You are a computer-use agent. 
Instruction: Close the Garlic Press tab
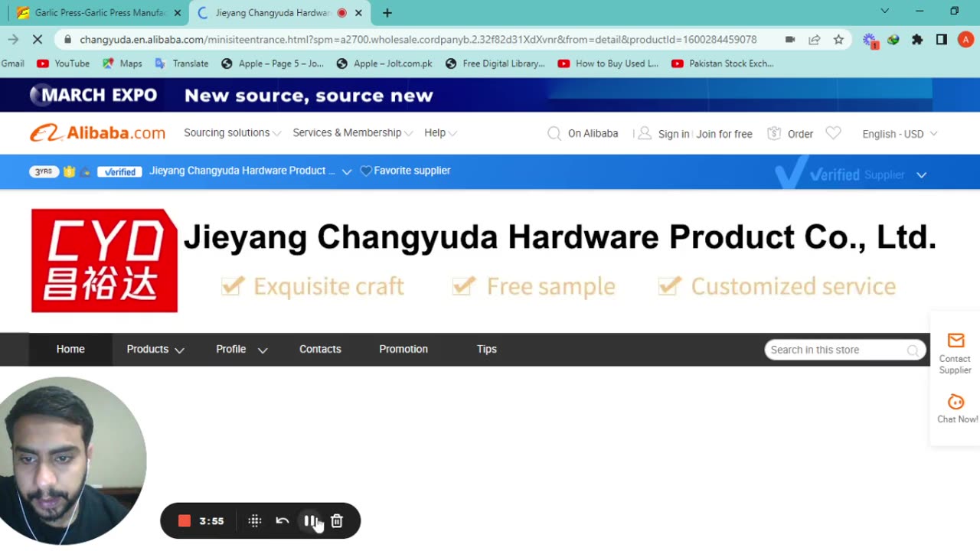coord(178,13)
